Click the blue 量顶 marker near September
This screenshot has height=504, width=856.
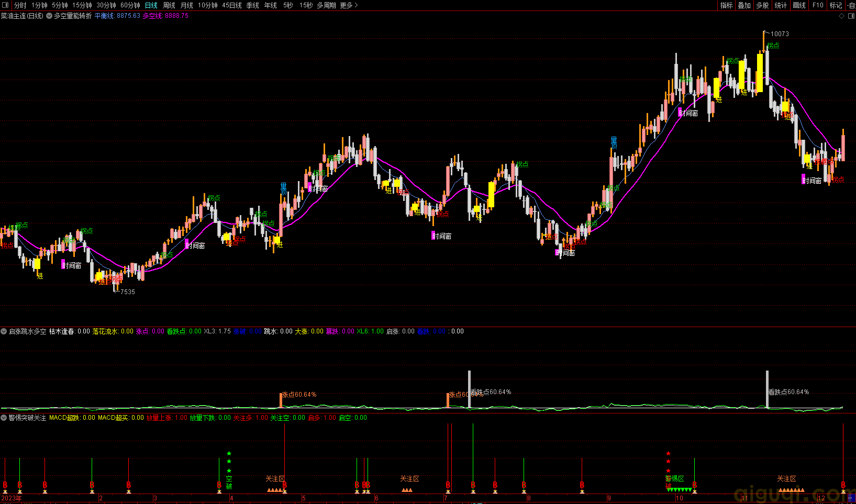pos(614,143)
